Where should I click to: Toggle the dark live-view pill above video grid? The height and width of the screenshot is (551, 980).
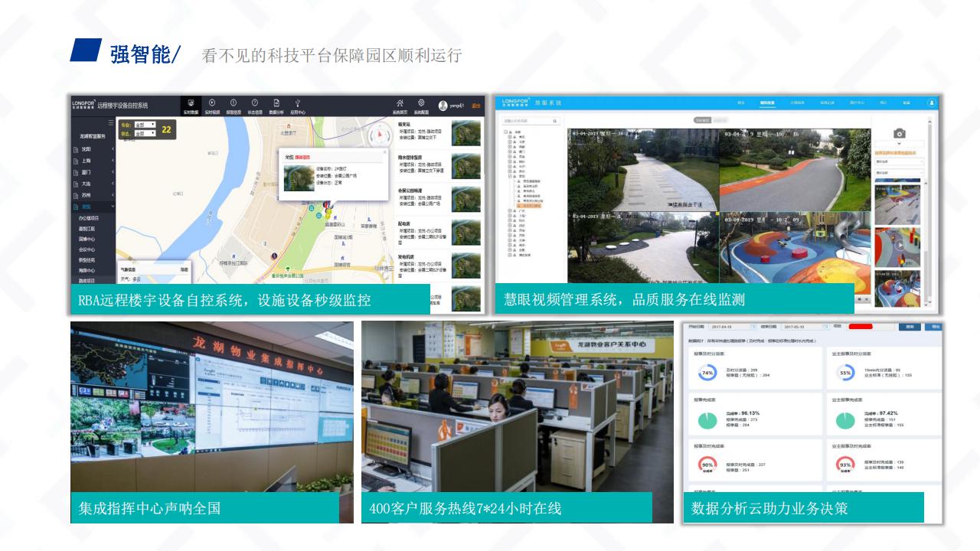(702, 120)
